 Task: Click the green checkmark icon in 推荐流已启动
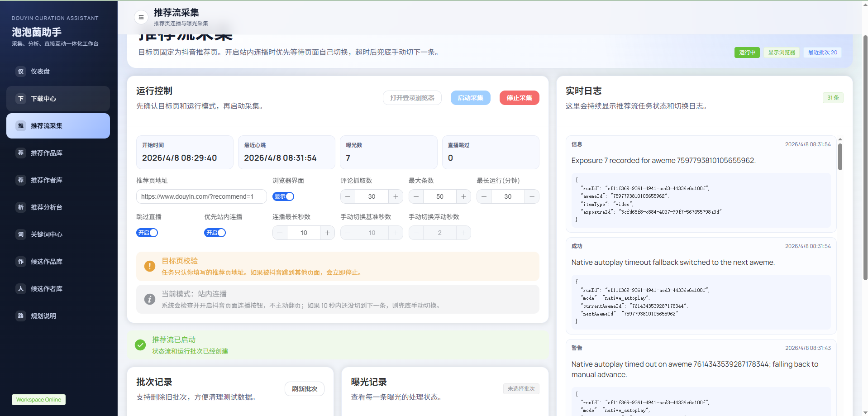pyautogui.click(x=140, y=345)
